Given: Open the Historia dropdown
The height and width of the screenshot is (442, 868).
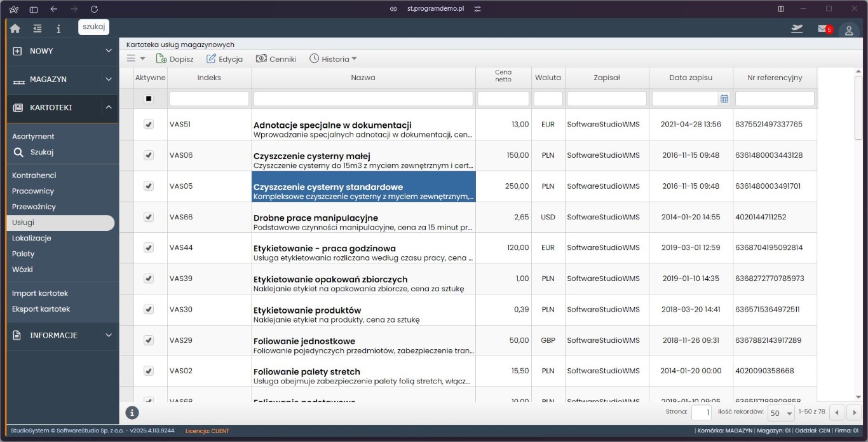Looking at the screenshot, I should tap(333, 59).
